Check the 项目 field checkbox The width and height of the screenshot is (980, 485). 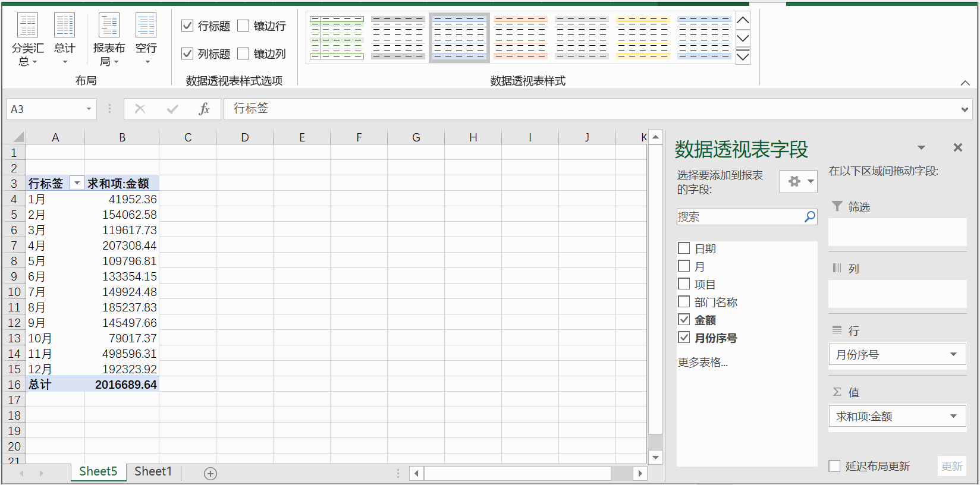684,284
